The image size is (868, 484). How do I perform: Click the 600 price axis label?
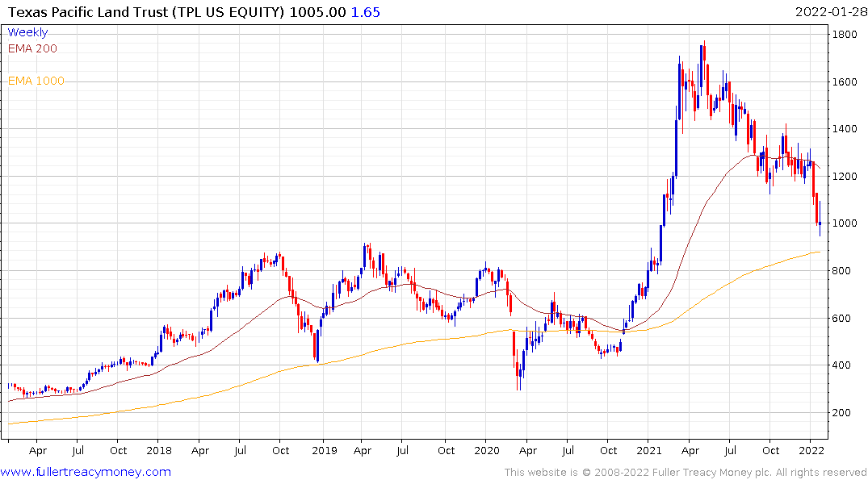[x=841, y=318]
